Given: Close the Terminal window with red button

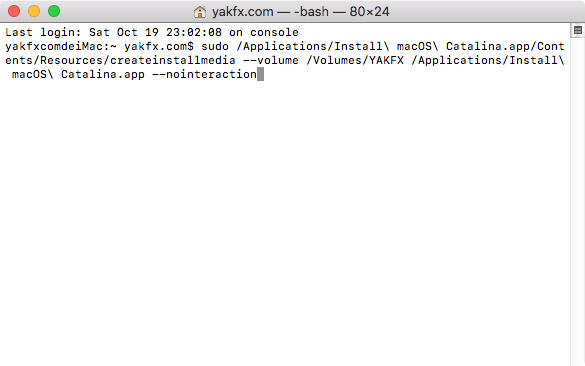Looking at the screenshot, I should pyautogui.click(x=14, y=11).
